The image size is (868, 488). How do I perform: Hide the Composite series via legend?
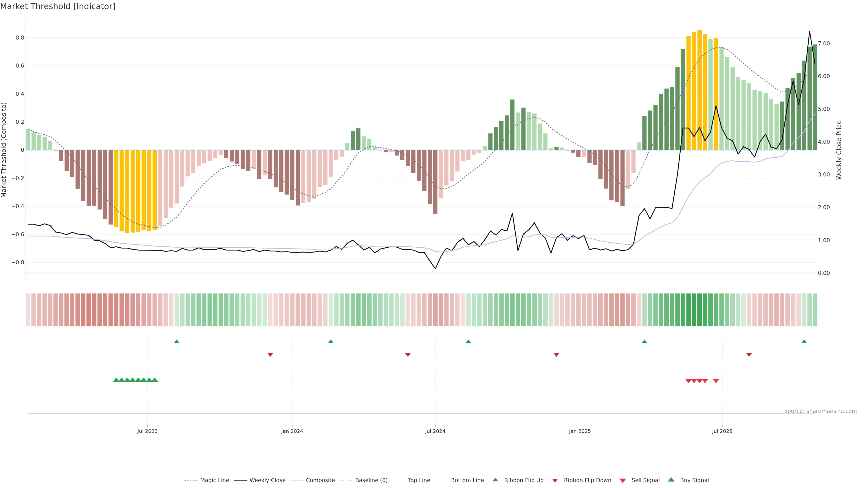320,480
